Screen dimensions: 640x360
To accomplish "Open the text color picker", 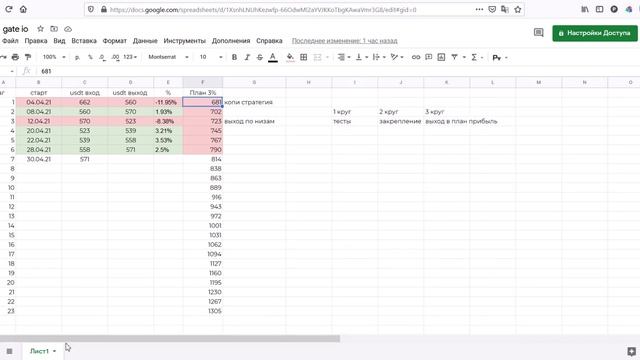I will point(273,58).
